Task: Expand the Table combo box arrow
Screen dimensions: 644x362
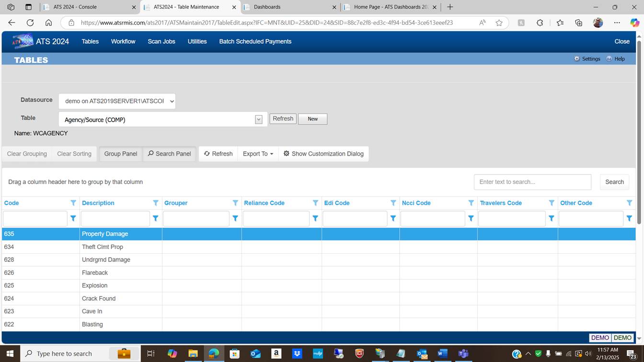Action: [259, 120]
